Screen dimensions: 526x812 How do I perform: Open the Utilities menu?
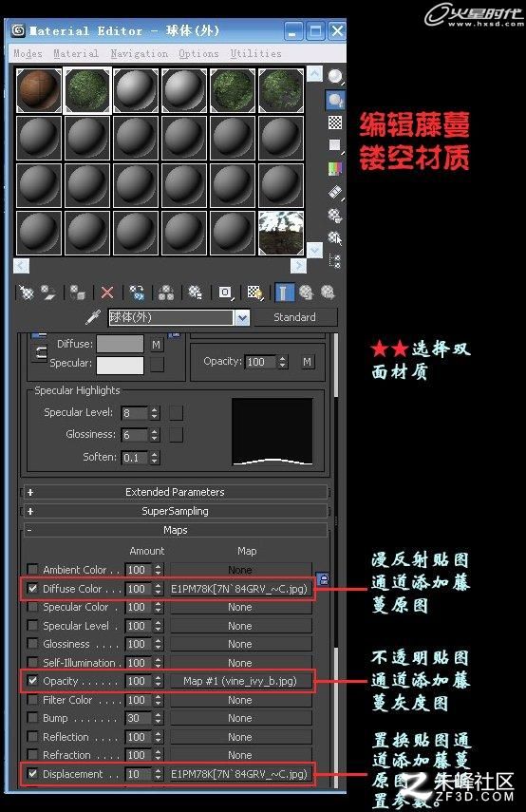pos(255,53)
